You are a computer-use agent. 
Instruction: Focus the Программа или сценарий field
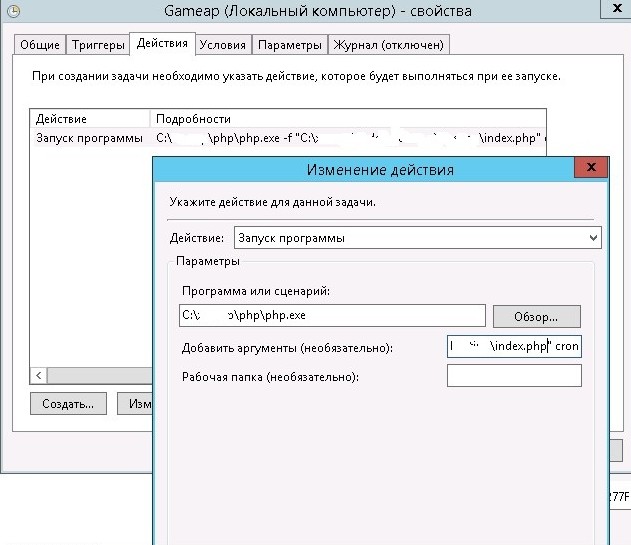pyautogui.click(x=332, y=316)
